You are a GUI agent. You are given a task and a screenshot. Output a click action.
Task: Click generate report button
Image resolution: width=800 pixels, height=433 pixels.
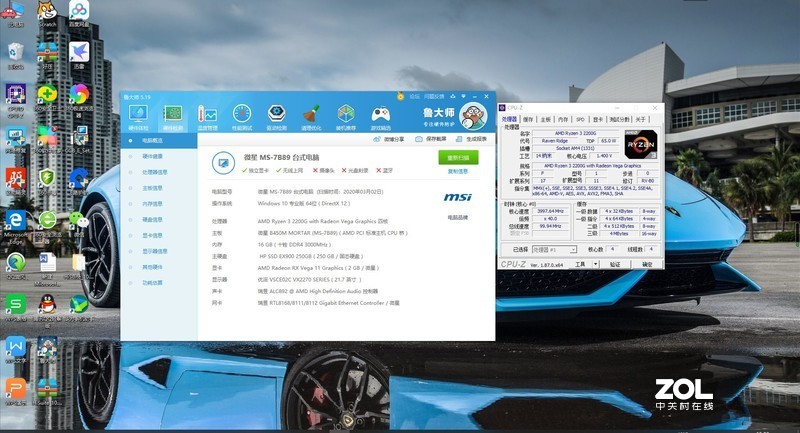click(x=471, y=139)
